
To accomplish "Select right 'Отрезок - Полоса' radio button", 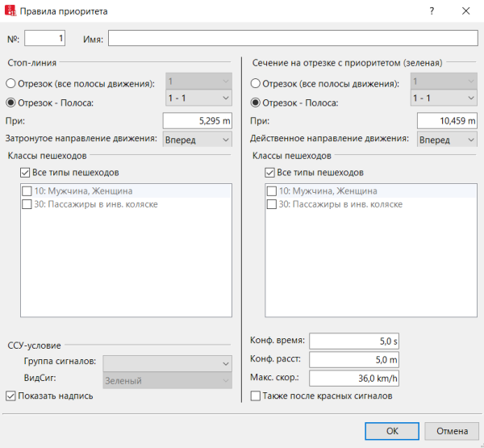I will [256, 103].
